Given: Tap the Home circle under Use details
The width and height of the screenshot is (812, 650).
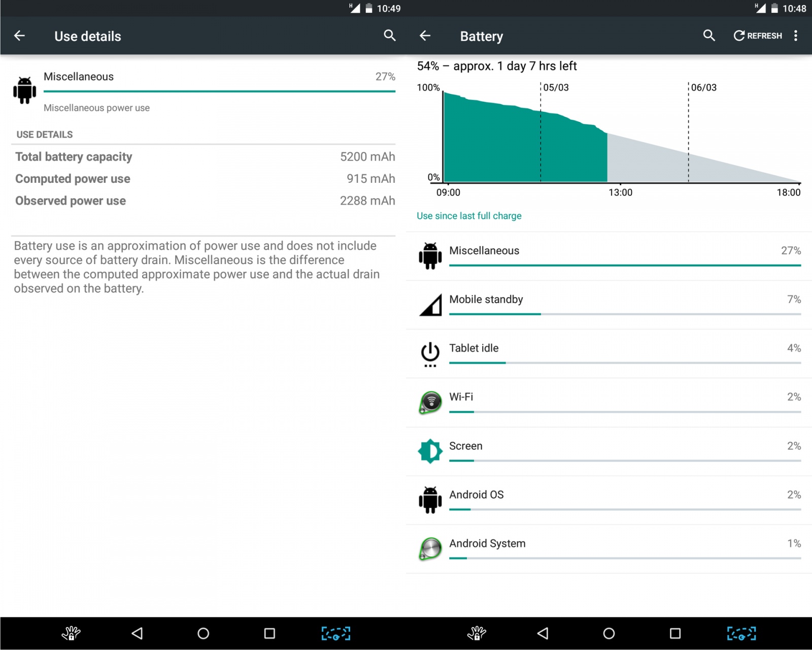Looking at the screenshot, I should [x=203, y=633].
